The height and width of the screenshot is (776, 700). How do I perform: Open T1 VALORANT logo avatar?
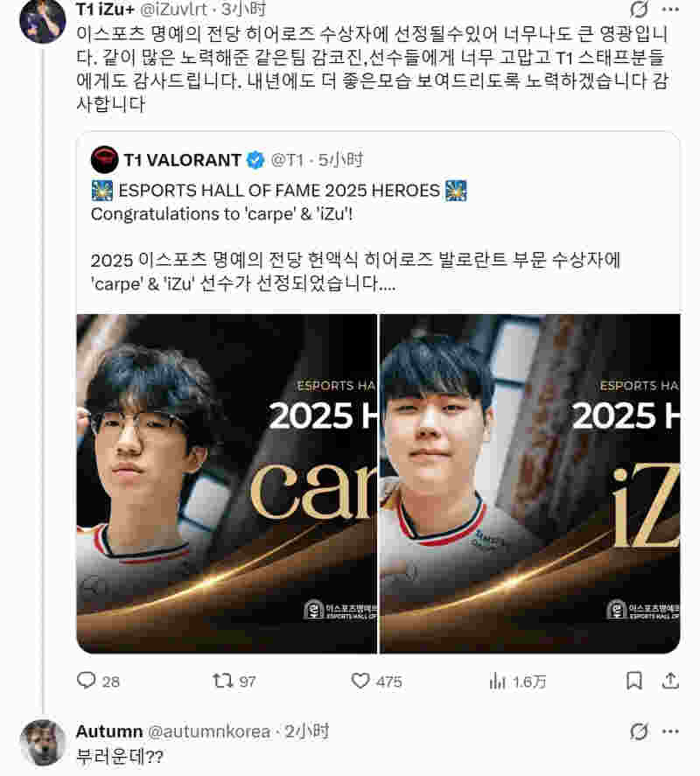pos(104,160)
